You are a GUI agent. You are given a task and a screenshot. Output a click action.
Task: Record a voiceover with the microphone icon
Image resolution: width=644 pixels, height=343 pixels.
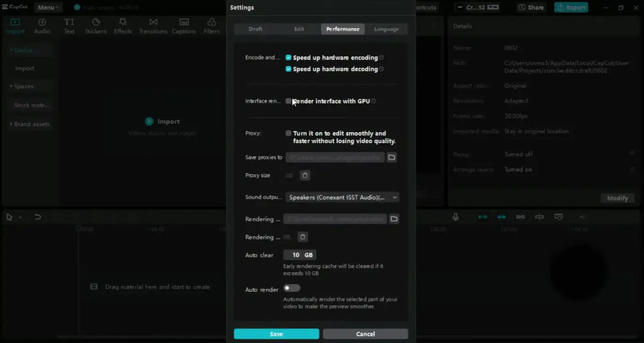[x=455, y=217]
